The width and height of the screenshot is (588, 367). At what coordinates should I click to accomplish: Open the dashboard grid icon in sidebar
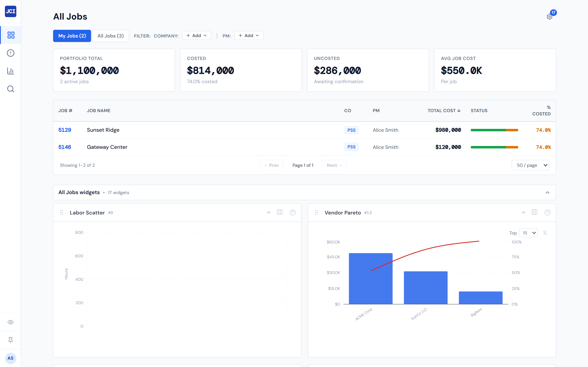[x=11, y=35]
